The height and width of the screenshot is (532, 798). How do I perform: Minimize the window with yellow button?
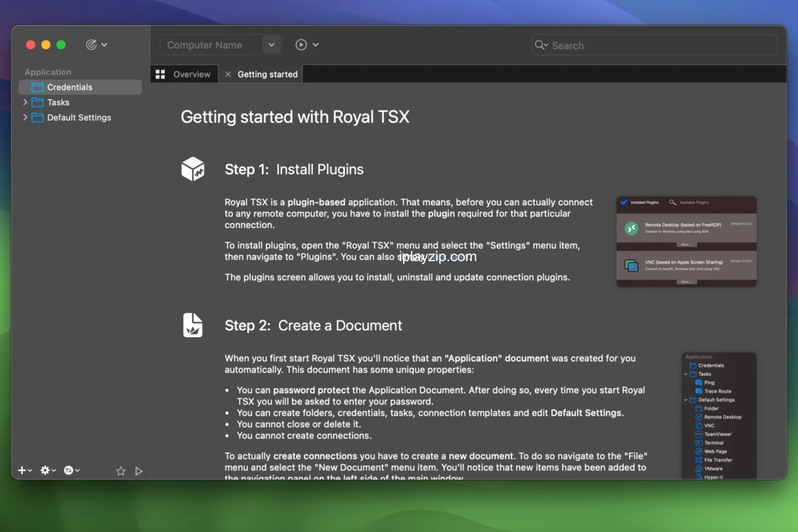pyautogui.click(x=46, y=45)
